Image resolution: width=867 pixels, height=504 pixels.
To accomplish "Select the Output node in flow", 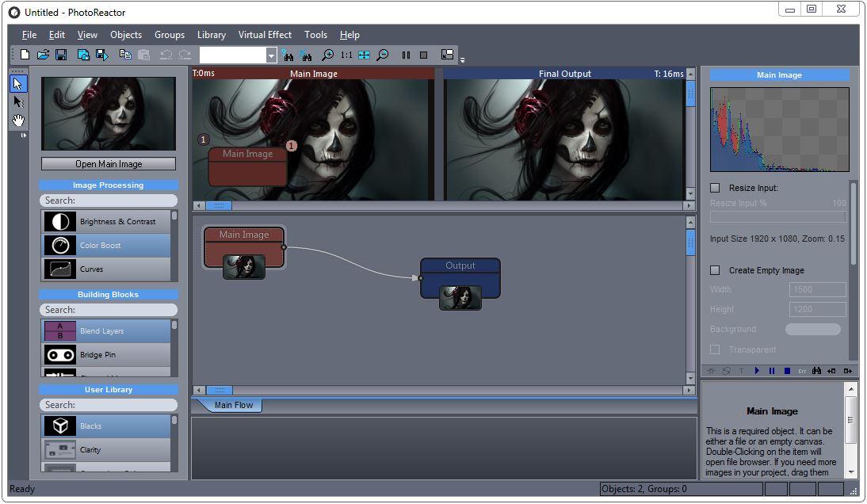I will pos(460,278).
